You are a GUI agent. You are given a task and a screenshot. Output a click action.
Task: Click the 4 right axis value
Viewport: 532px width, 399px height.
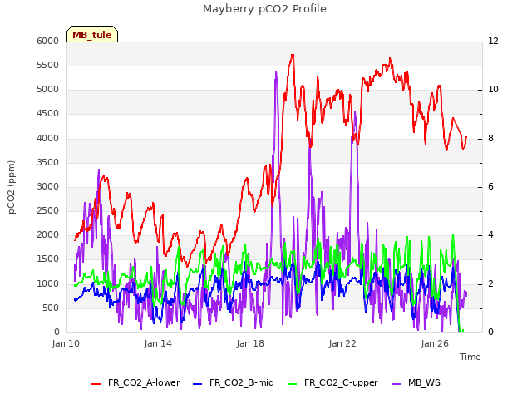[491, 234]
